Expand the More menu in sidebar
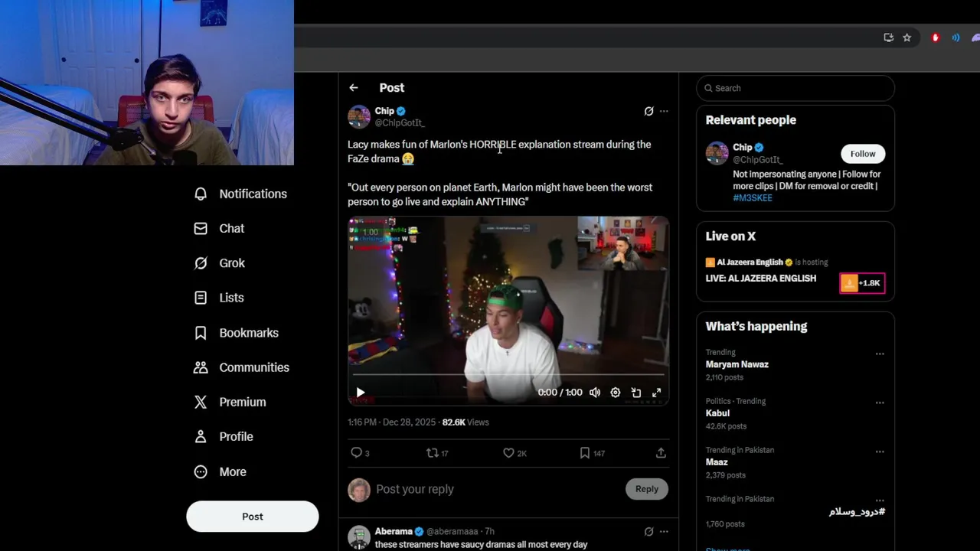The image size is (980, 551). point(221,471)
